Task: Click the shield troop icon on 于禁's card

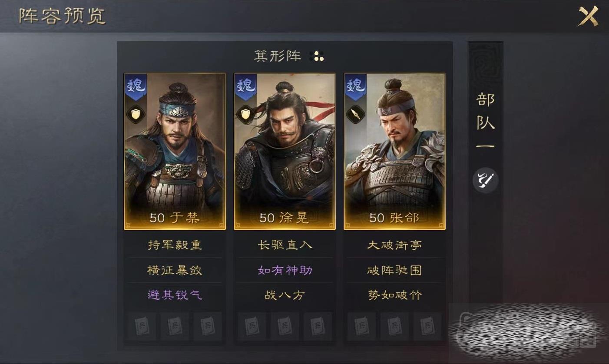Action: [135, 115]
